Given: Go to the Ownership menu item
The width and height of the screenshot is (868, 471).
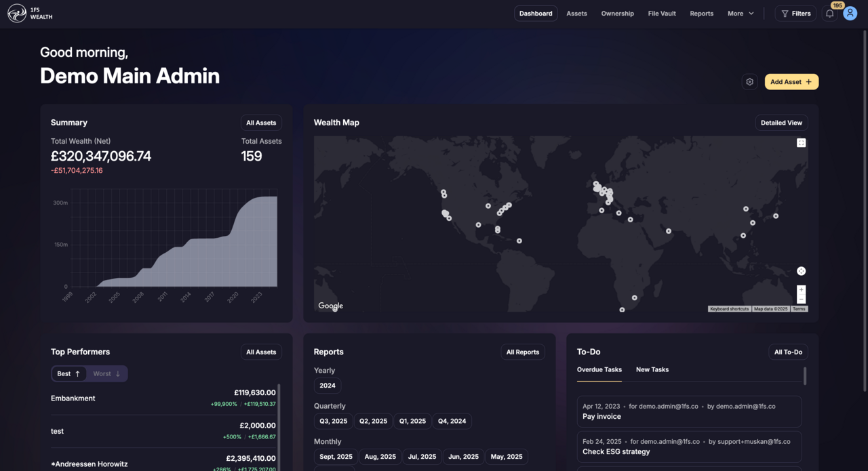Looking at the screenshot, I should 617,14.
